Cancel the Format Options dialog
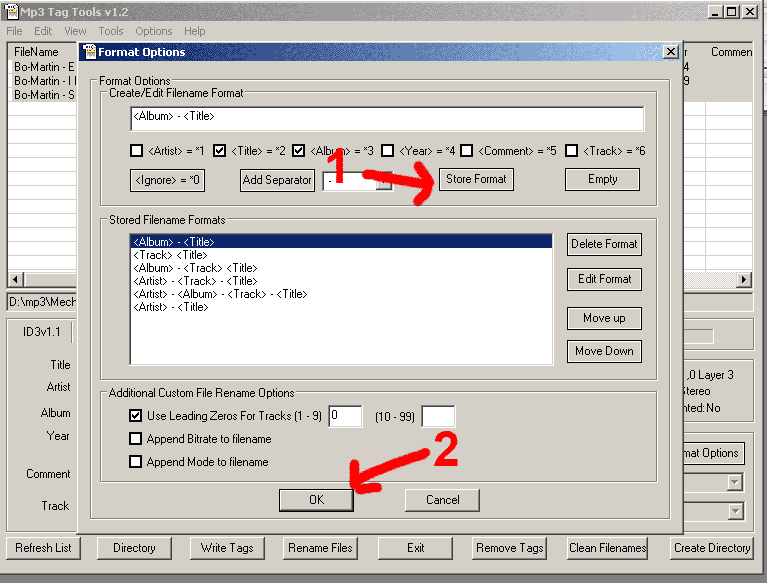Screen dimensions: 767x583 (x=442, y=500)
